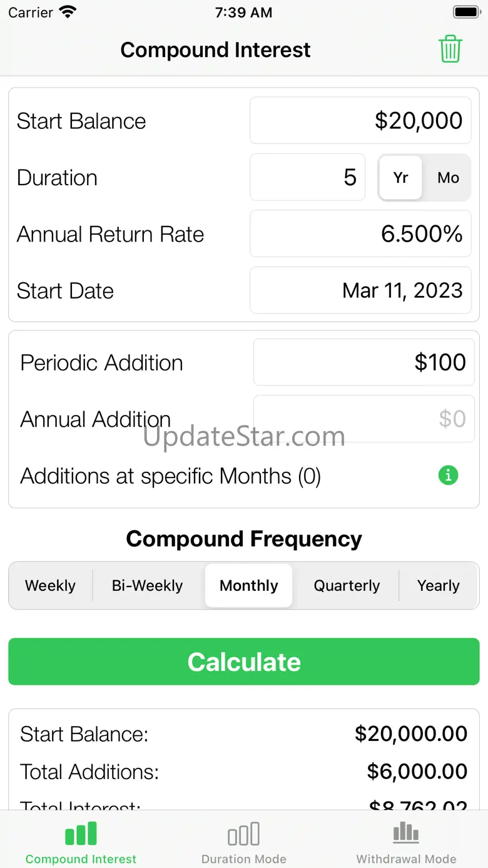Image resolution: width=488 pixels, height=868 pixels.
Task: Select Monthly compound frequency
Action: tap(248, 586)
